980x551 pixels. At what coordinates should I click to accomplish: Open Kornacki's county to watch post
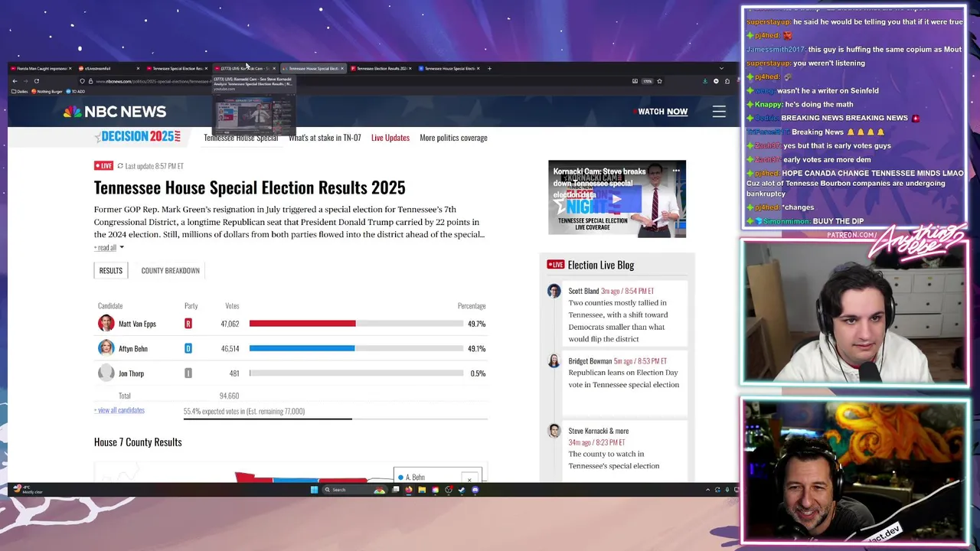613,460
